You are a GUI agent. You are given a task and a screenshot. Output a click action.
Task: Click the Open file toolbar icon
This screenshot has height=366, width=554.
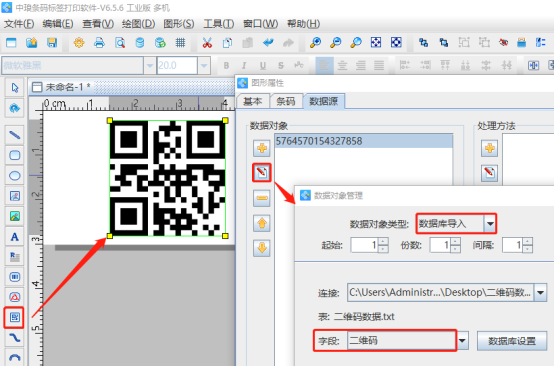point(32,43)
